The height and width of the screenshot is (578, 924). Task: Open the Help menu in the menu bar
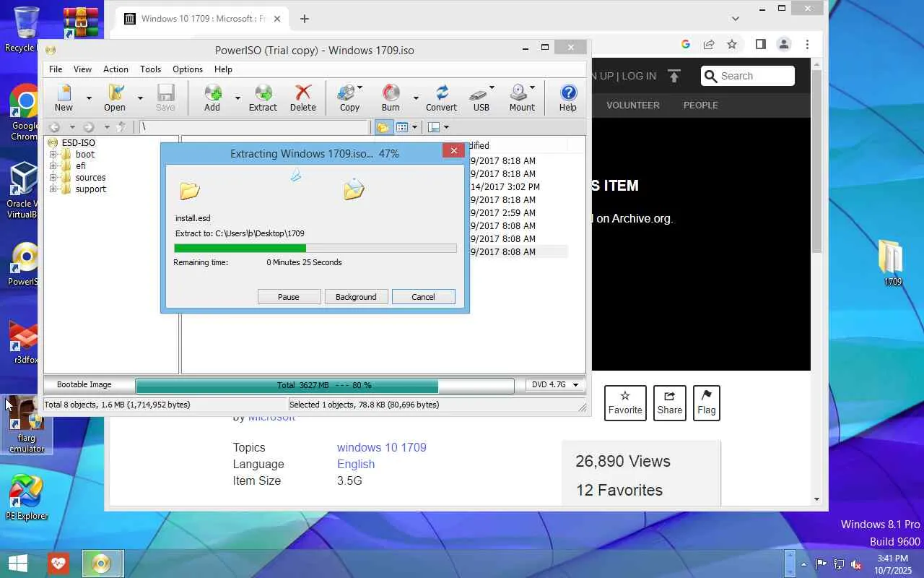223,69
